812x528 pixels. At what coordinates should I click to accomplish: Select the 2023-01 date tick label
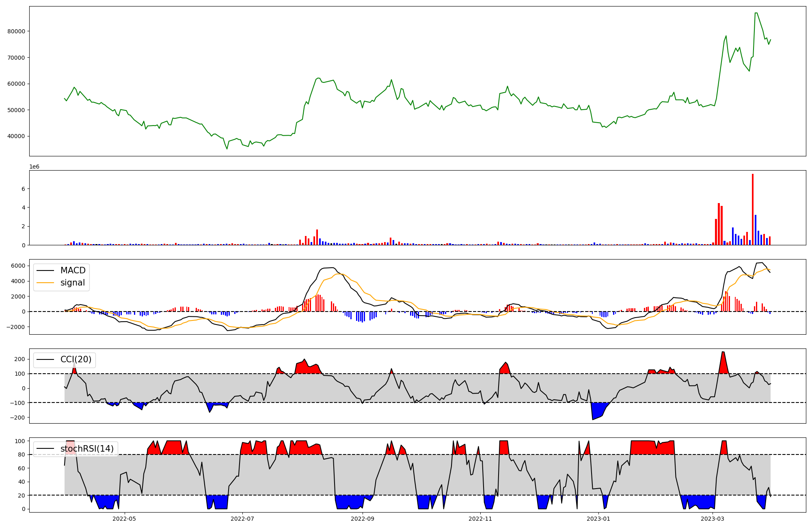coord(598,518)
